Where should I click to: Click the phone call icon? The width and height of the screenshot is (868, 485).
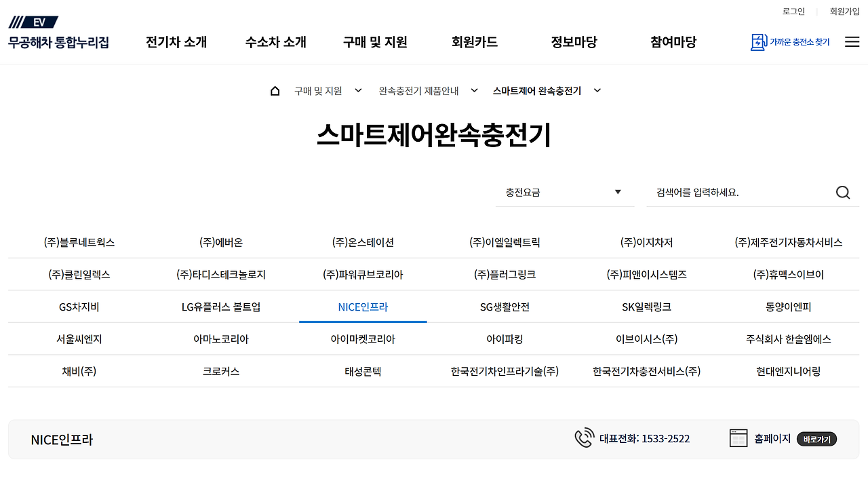pos(584,438)
